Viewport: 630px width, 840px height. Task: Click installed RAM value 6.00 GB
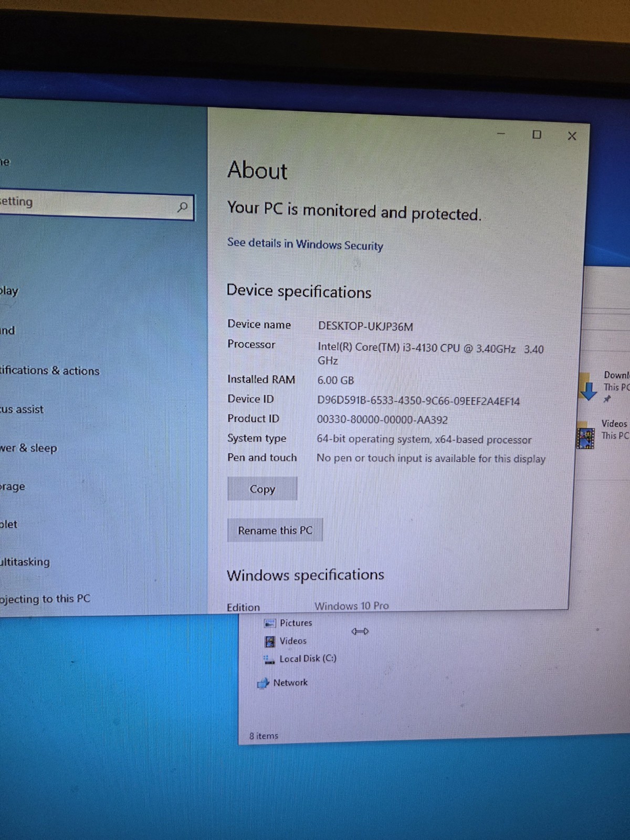coord(335,380)
